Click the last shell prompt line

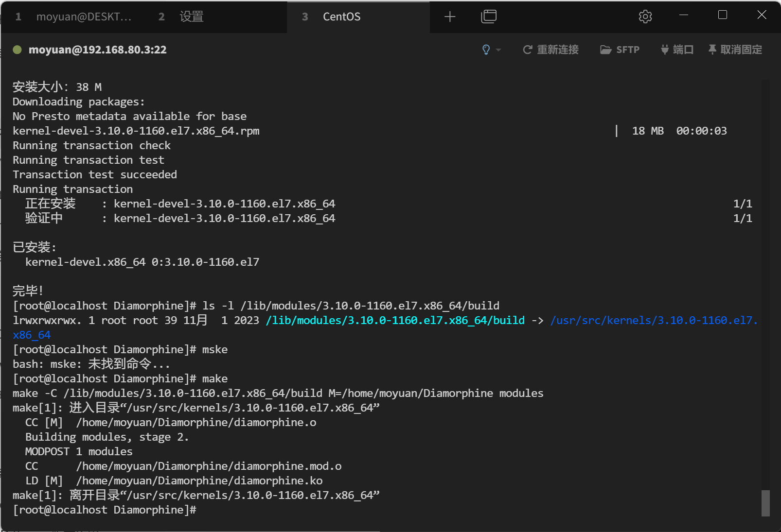[105, 510]
